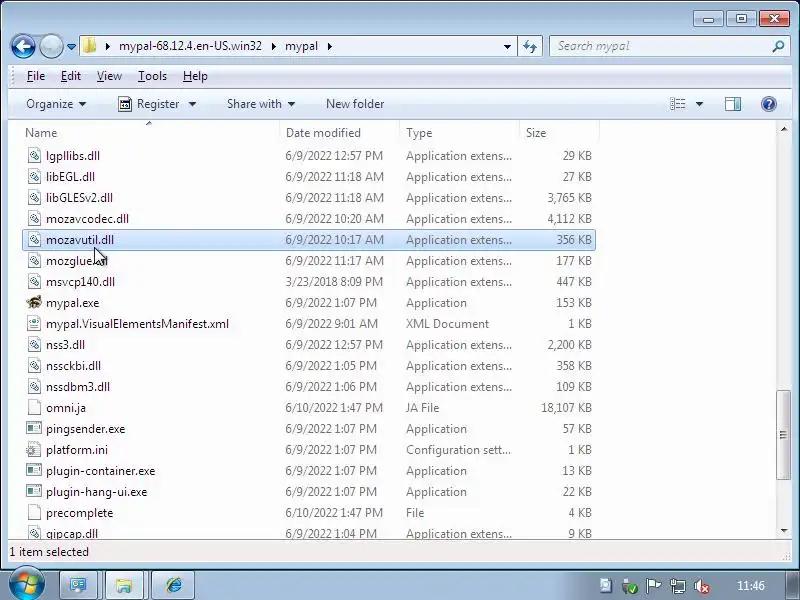This screenshot has height=600, width=800.
Task: Select the mypal.VisualElementsManifest.xml file icon
Action: click(34, 323)
